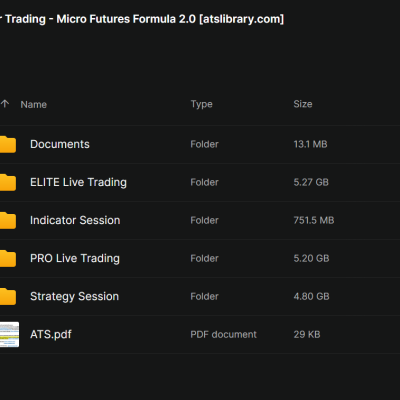Click the Indicator Session folder icon
Screen dimensions: 400x400
[8, 220]
